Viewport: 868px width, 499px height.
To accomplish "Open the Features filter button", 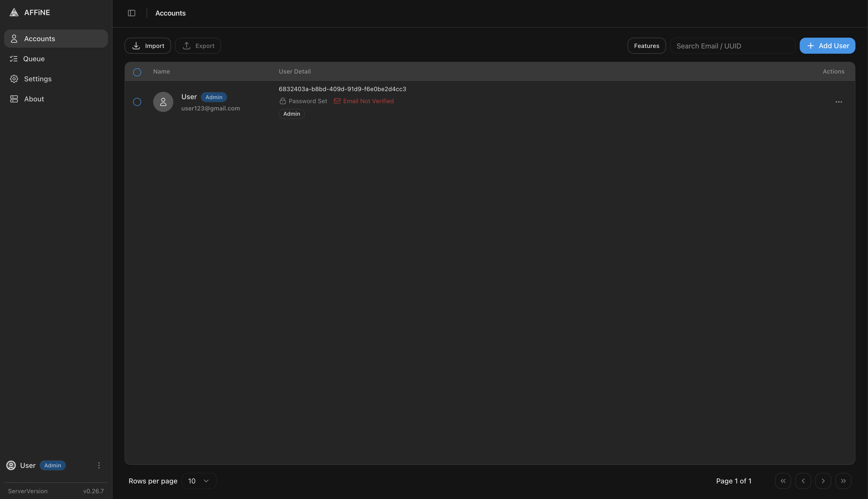I will (646, 46).
